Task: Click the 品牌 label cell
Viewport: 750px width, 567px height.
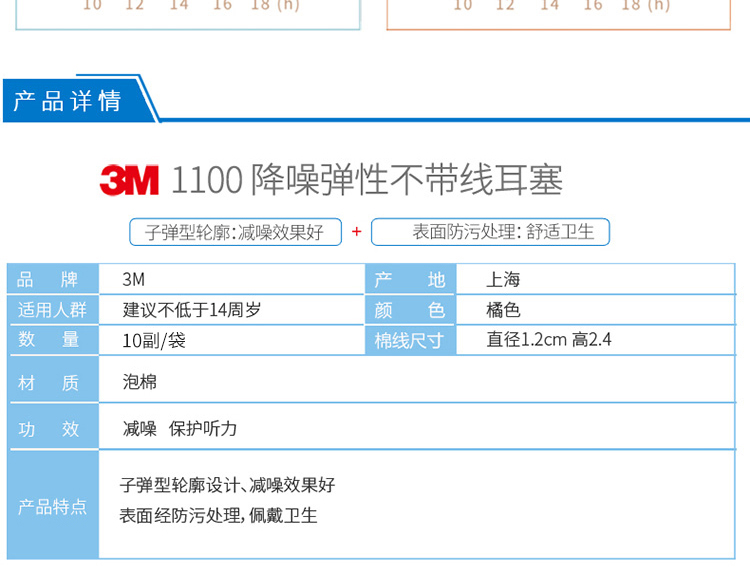Action: (53, 279)
